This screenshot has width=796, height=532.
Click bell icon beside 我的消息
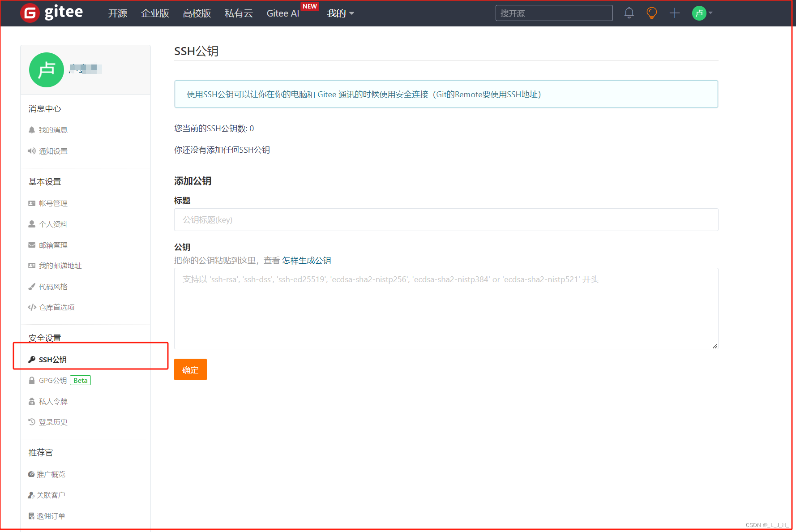tap(32, 130)
